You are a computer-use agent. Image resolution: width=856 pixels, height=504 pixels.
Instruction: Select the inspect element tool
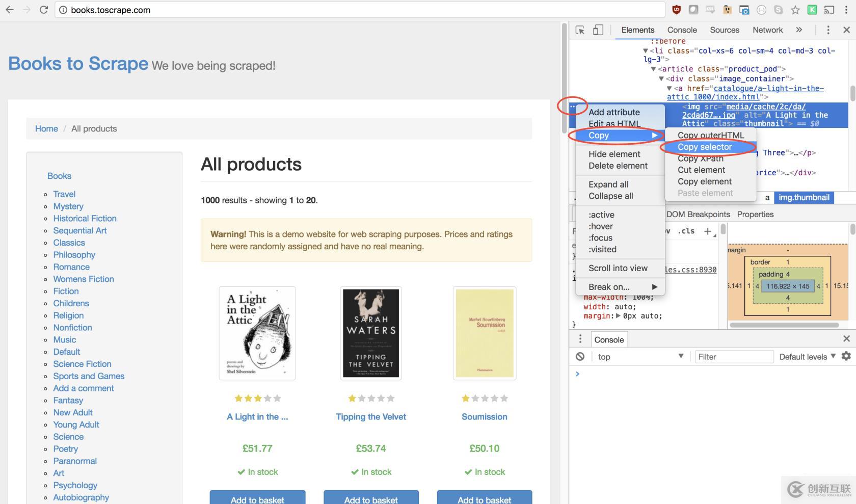580,31
